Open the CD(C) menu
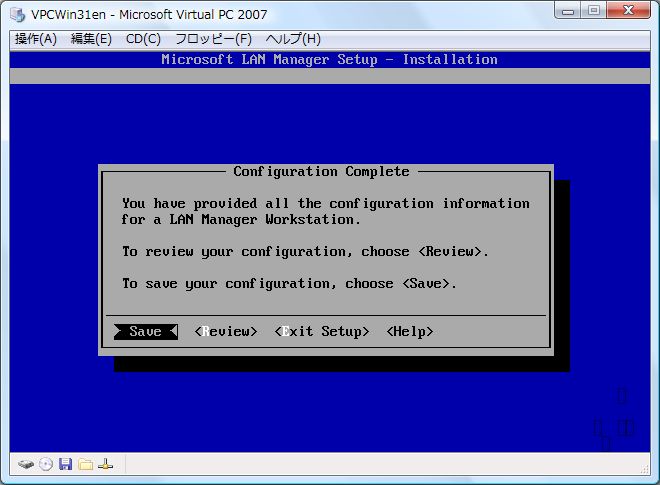This screenshot has width=660, height=485. (x=143, y=39)
